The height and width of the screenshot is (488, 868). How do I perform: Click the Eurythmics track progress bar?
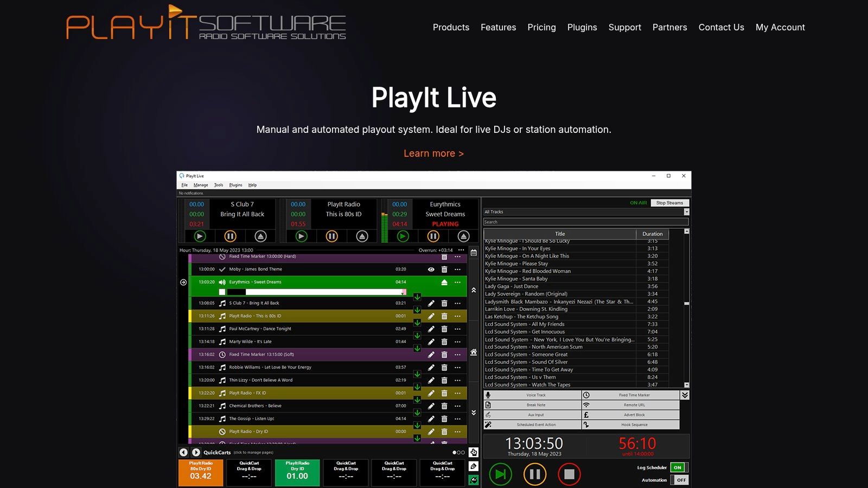317,292
